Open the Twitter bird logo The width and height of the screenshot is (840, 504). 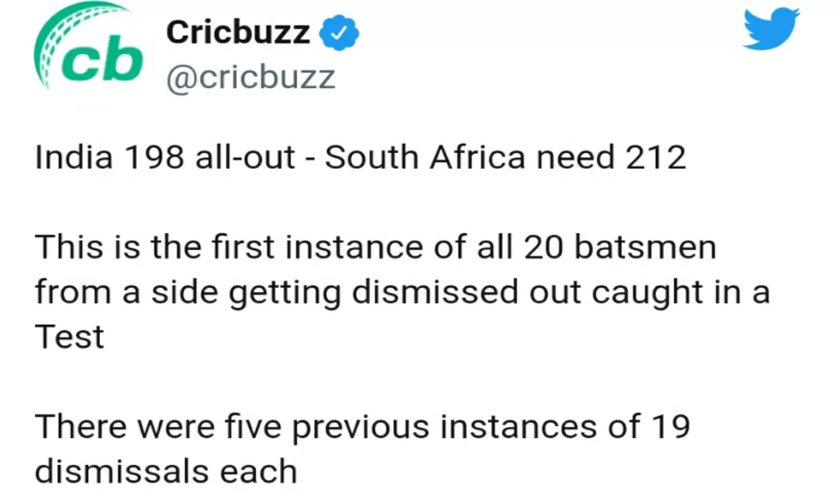click(x=771, y=29)
